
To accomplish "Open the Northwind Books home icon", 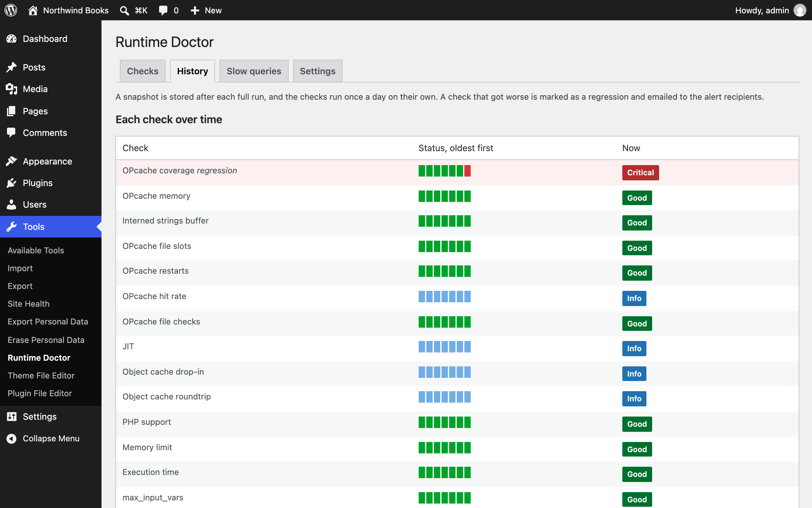I will point(33,10).
